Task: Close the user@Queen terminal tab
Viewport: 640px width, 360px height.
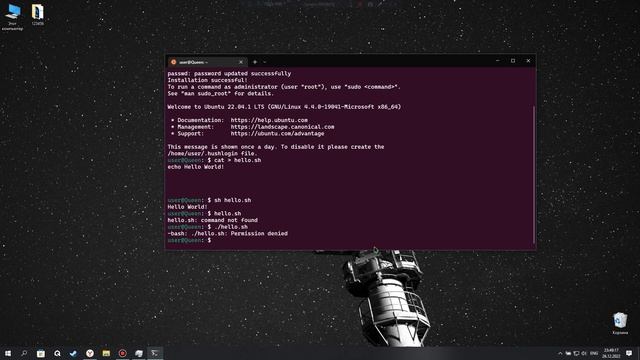Action: coord(241,62)
